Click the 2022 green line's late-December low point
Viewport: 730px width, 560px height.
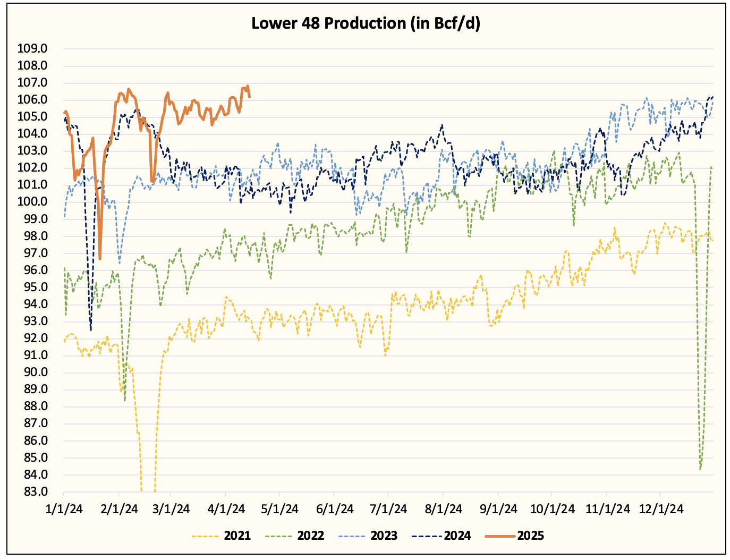pyautogui.click(x=700, y=469)
